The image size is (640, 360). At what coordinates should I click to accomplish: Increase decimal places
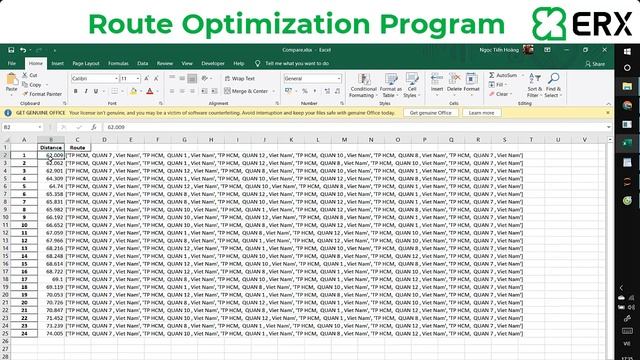tap(327, 91)
